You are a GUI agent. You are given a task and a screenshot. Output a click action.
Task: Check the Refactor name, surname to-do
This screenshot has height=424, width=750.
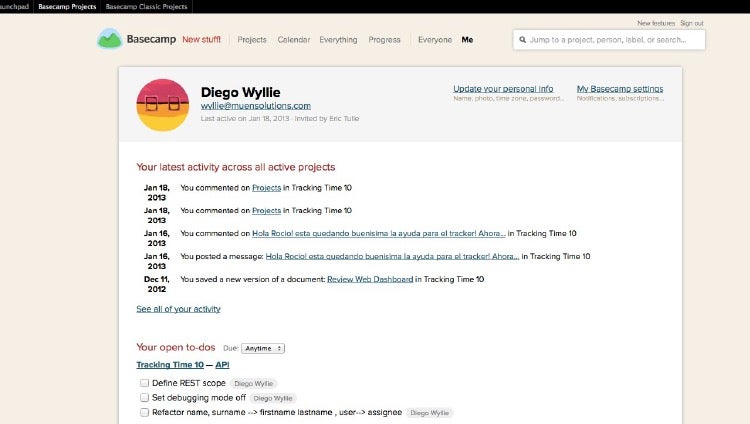click(x=144, y=412)
